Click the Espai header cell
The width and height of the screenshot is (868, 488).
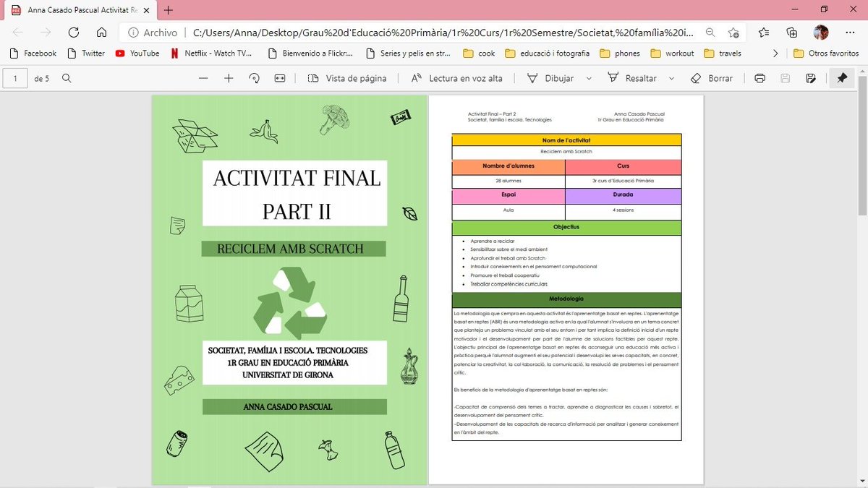[509, 196]
